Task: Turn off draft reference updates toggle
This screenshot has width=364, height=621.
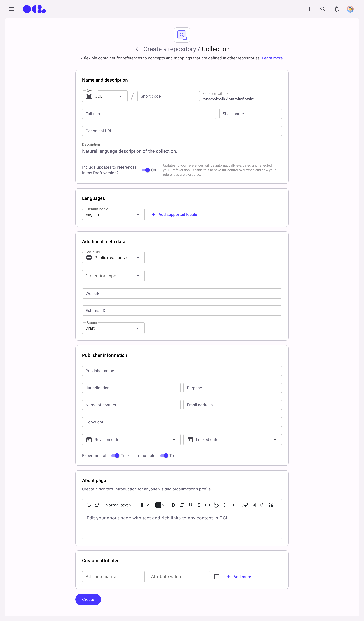Action: click(x=146, y=170)
